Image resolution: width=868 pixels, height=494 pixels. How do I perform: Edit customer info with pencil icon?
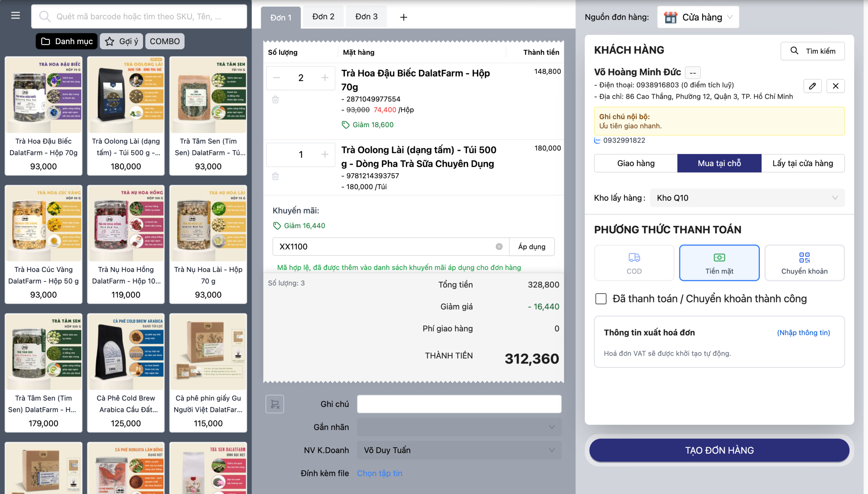pos(812,86)
